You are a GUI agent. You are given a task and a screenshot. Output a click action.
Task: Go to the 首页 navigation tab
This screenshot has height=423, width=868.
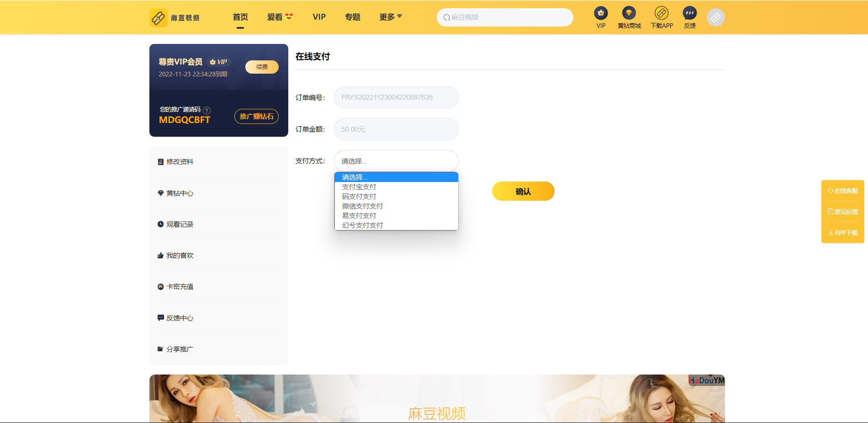tap(240, 17)
